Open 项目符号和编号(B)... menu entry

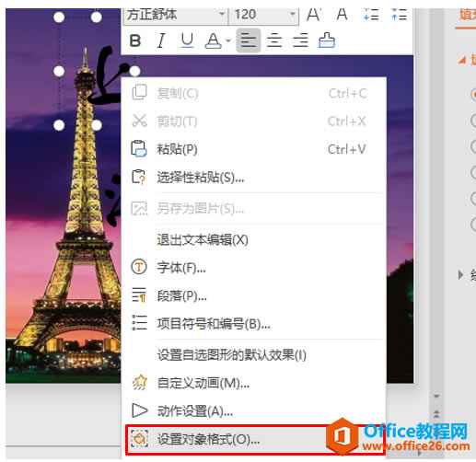tap(254, 324)
